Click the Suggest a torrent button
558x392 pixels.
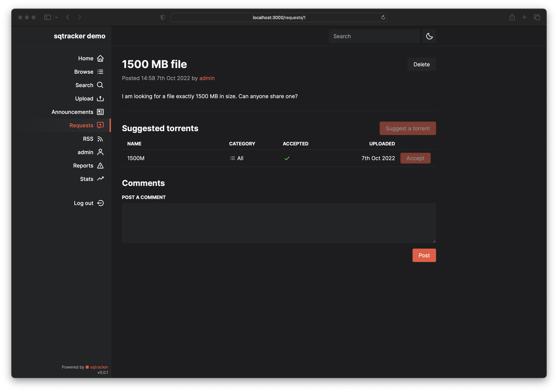click(407, 128)
